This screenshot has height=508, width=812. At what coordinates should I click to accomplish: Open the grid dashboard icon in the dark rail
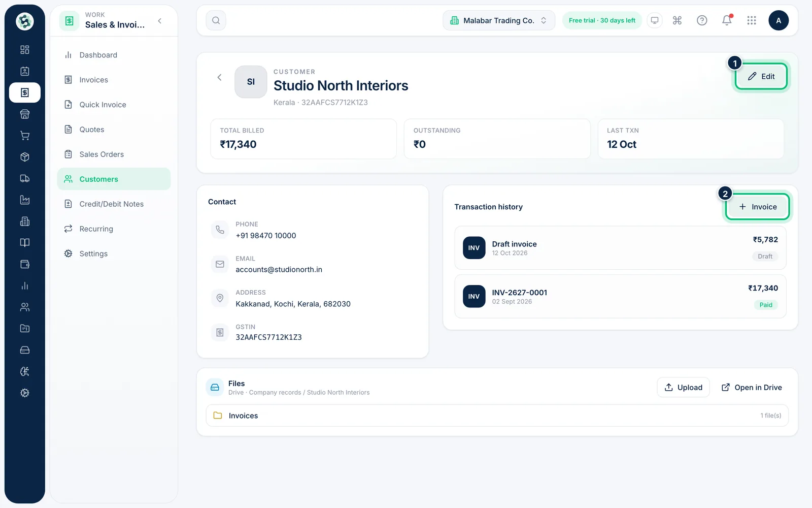tap(24, 50)
